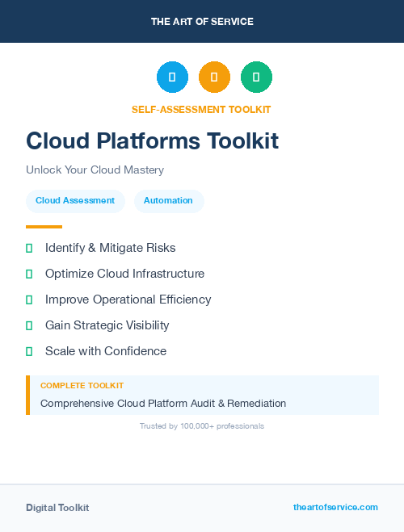The width and height of the screenshot is (404, 532).
Task: Click the Complete Toolkit label
Action: pos(82,386)
